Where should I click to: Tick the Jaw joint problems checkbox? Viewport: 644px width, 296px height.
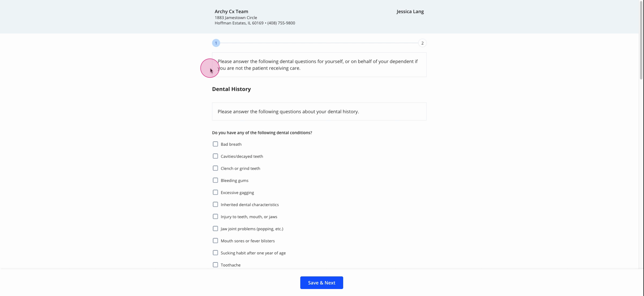tap(215, 229)
